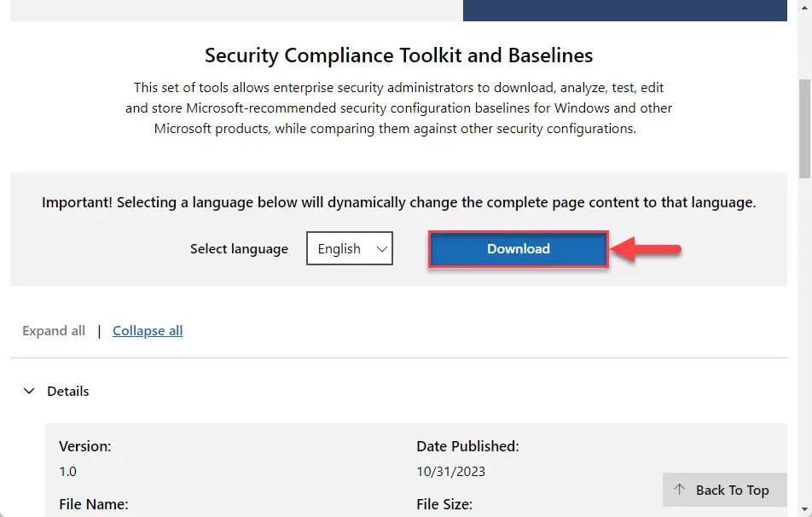The width and height of the screenshot is (812, 517).
Task: Click the Details section heading
Action: 68,391
